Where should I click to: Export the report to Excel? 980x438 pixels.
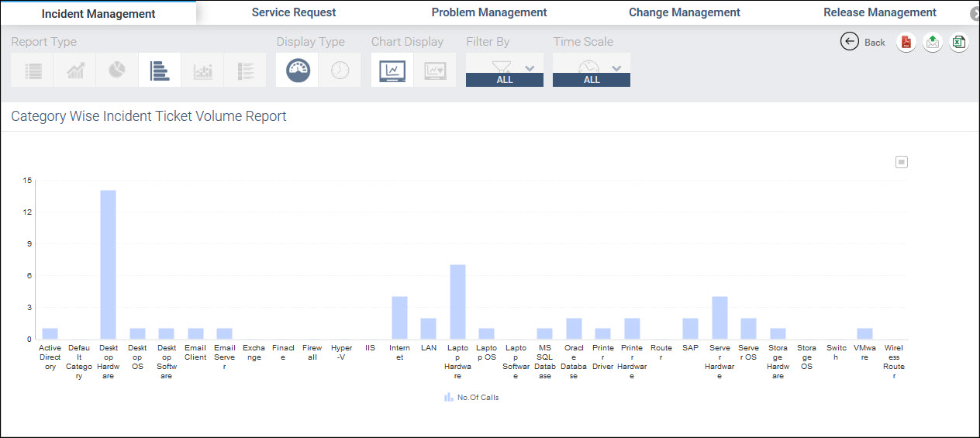959,43
